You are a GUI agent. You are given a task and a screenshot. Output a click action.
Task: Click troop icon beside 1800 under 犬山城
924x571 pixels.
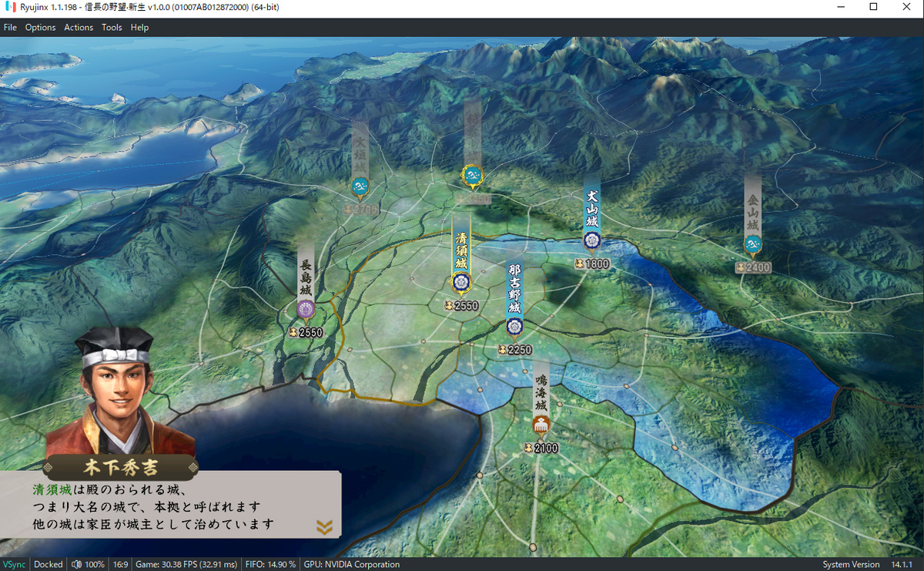pos(578,264)
